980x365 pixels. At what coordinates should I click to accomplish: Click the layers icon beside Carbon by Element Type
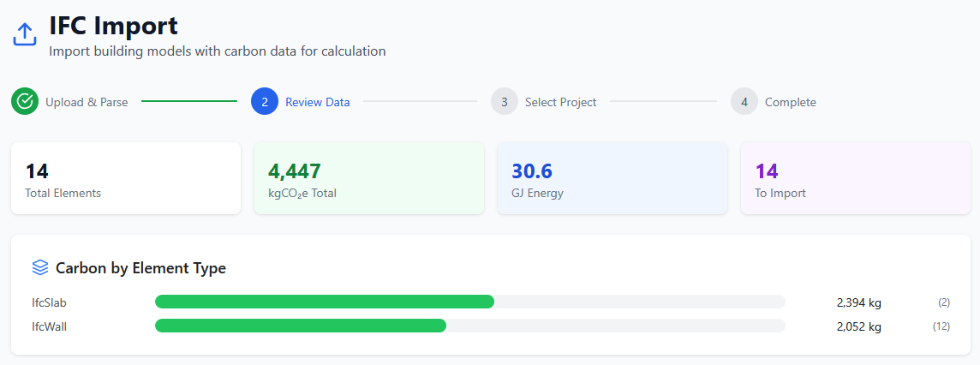[40, 267]
